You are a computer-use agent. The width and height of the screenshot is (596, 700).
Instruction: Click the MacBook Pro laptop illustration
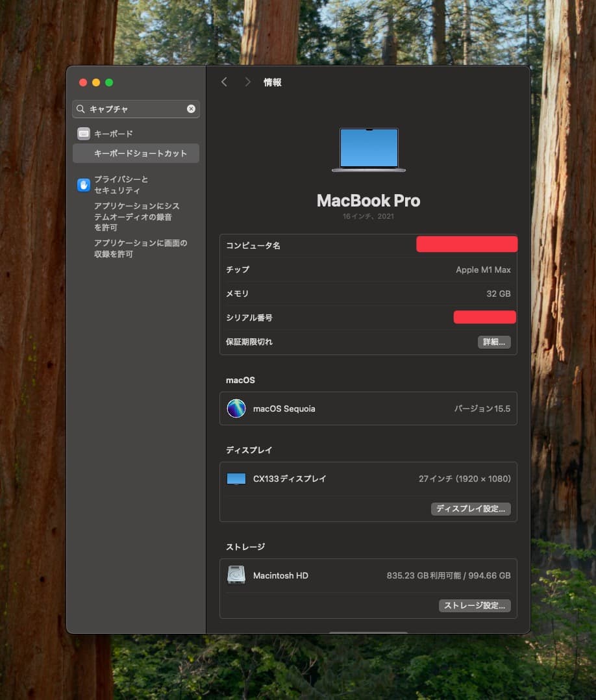click(369, 148)
